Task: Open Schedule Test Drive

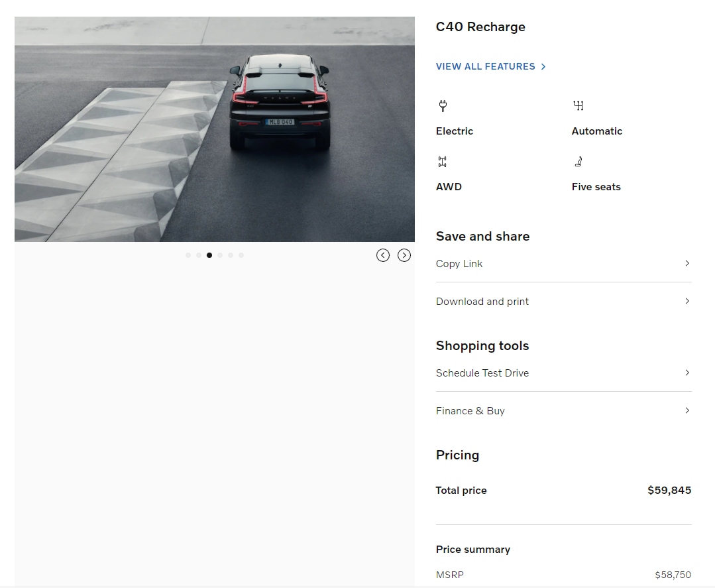Action: [564, 373]
